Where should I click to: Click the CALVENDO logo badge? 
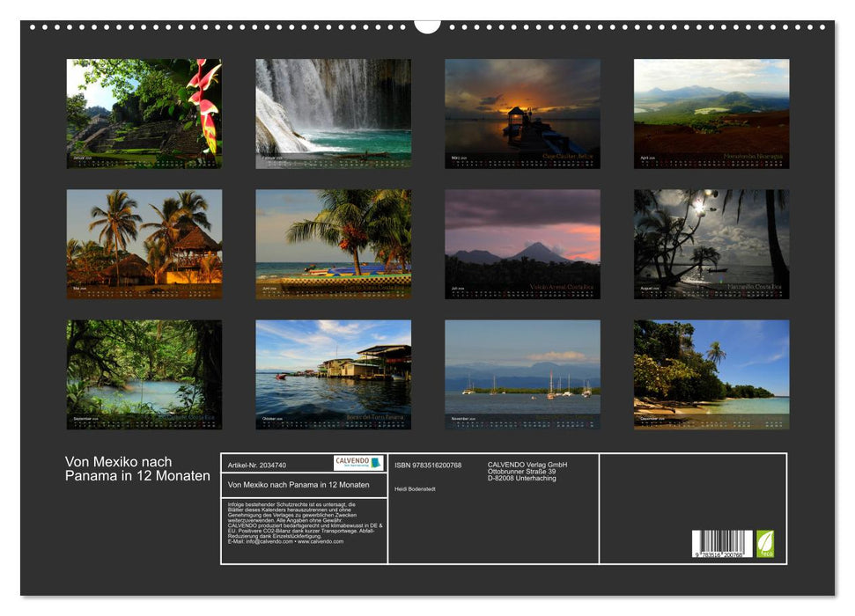pos(358,463)
